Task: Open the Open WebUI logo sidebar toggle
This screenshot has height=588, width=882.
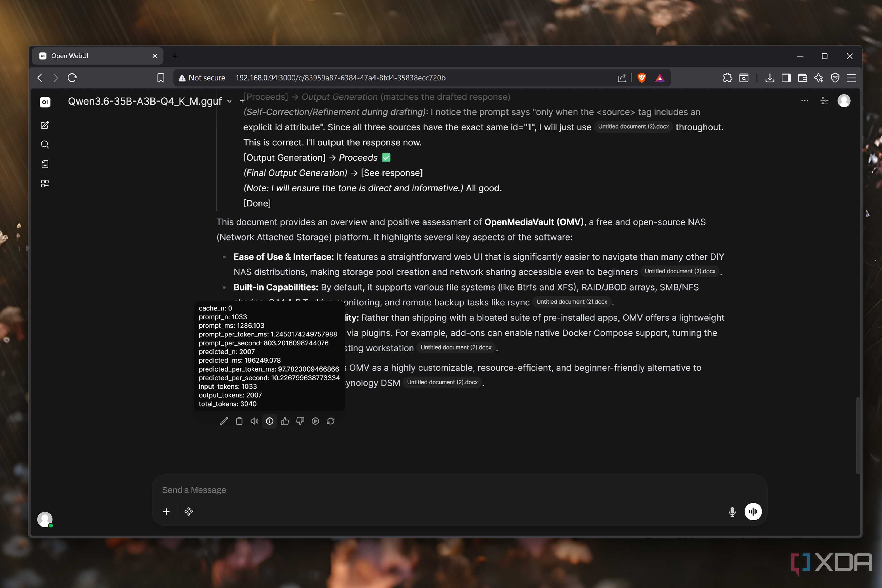Action: [x=45, y=102]
